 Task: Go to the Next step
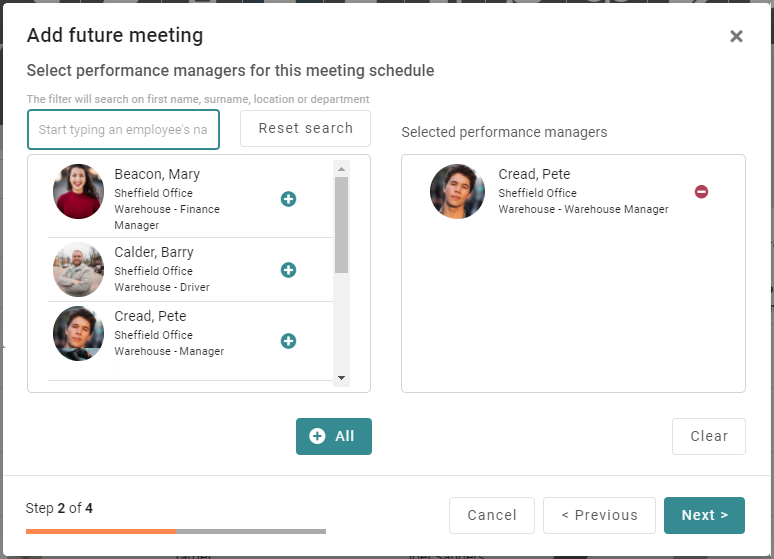[704, 515]
